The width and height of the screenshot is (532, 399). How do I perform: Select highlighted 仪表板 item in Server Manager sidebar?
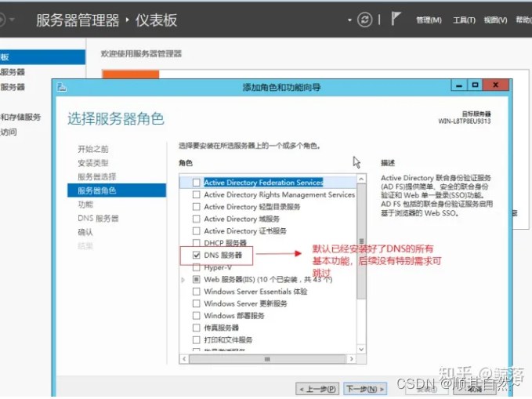(42, 57)
